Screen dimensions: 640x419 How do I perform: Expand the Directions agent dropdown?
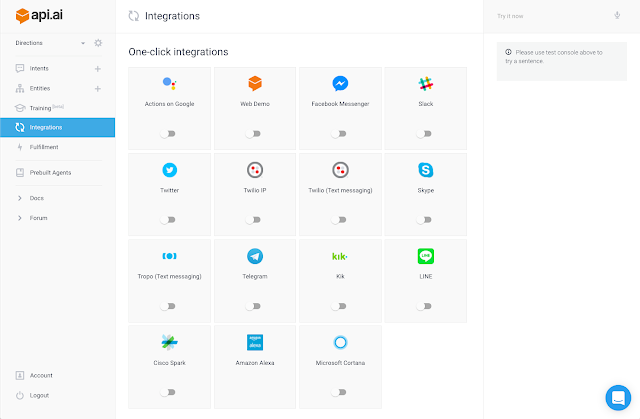[x=83, y=43]
